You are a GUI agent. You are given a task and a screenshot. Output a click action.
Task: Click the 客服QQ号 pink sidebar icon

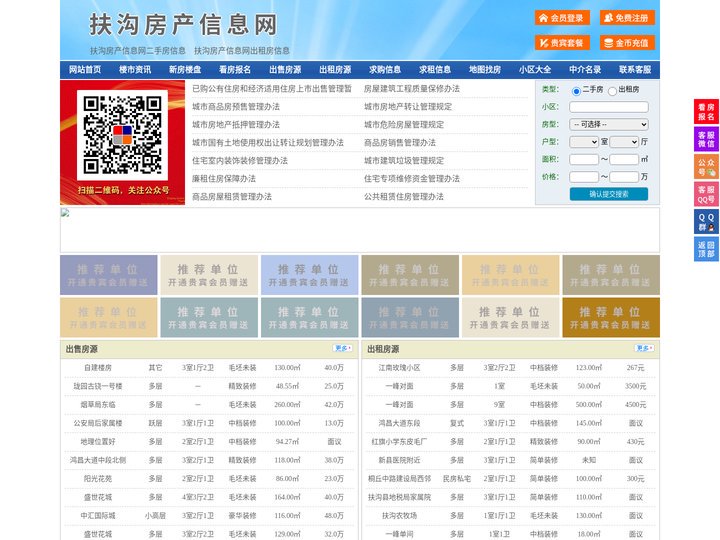click(706, 194)
